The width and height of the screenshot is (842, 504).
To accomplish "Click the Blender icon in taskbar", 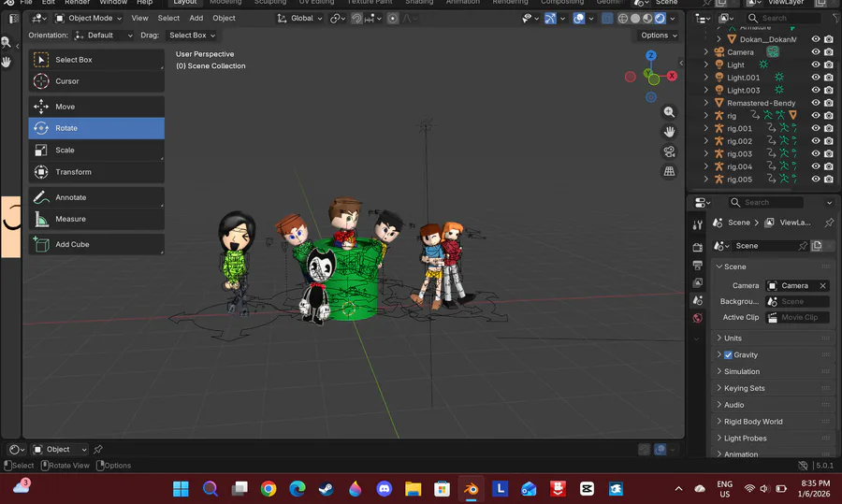I will [x=471, y=489].
